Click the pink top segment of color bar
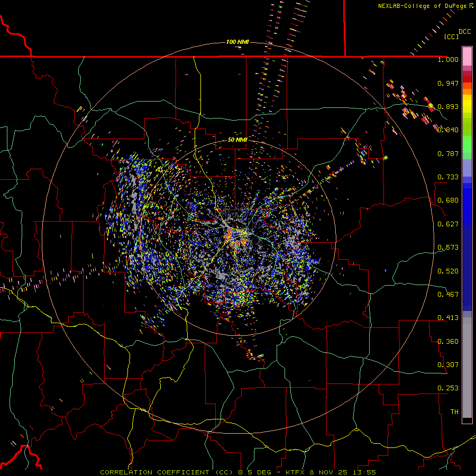The height and width of the screenshot is (476, 476). click(467, 56)
